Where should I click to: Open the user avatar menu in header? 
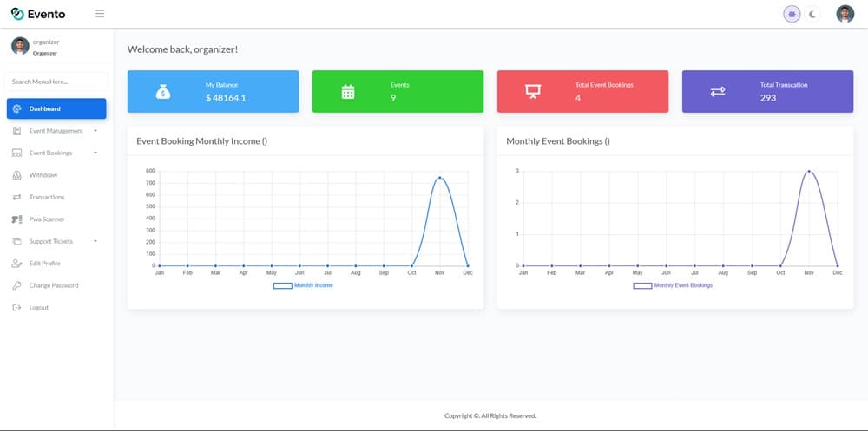845,14
